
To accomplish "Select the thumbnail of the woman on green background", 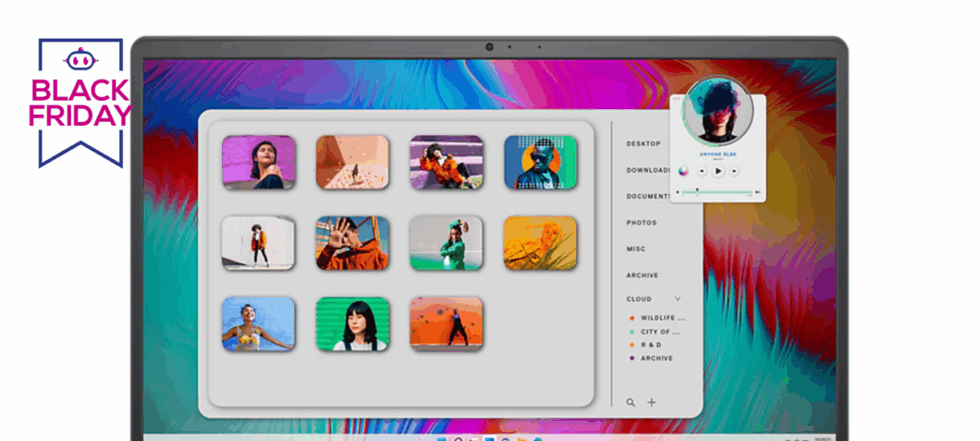I will 351,325.
